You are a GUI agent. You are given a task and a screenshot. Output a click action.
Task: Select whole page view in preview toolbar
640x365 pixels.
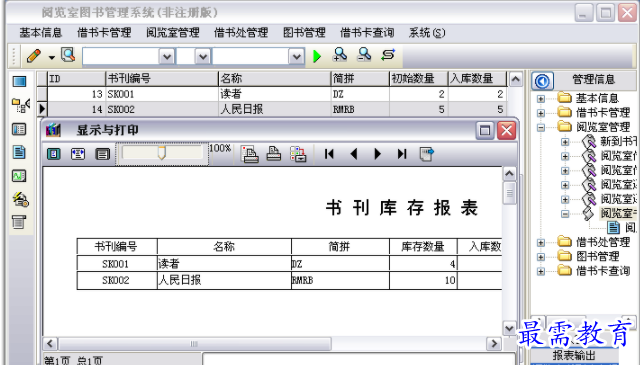pyautogui.click(x=102, y=154)
